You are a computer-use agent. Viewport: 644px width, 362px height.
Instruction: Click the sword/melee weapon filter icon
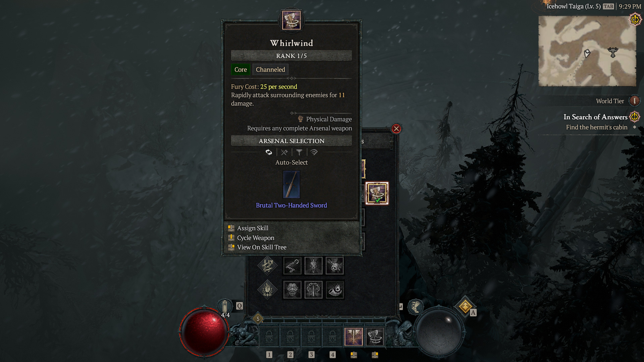pyautogui.click(x=284, y=153)
